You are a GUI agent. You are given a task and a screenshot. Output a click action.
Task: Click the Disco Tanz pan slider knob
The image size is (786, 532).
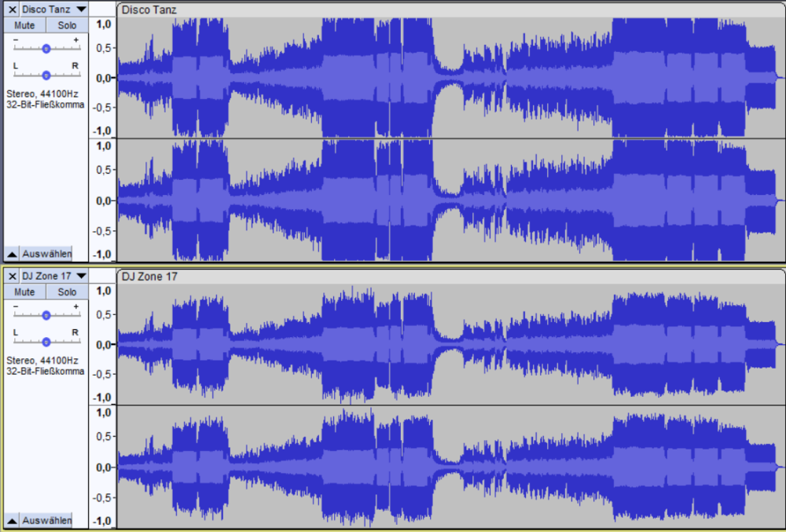click(46, 75)
